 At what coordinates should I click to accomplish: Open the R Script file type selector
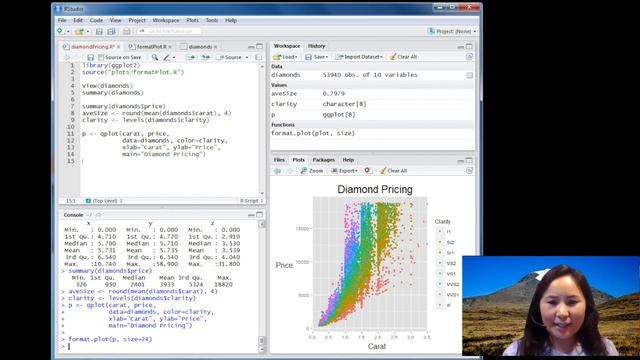point(251,201)
